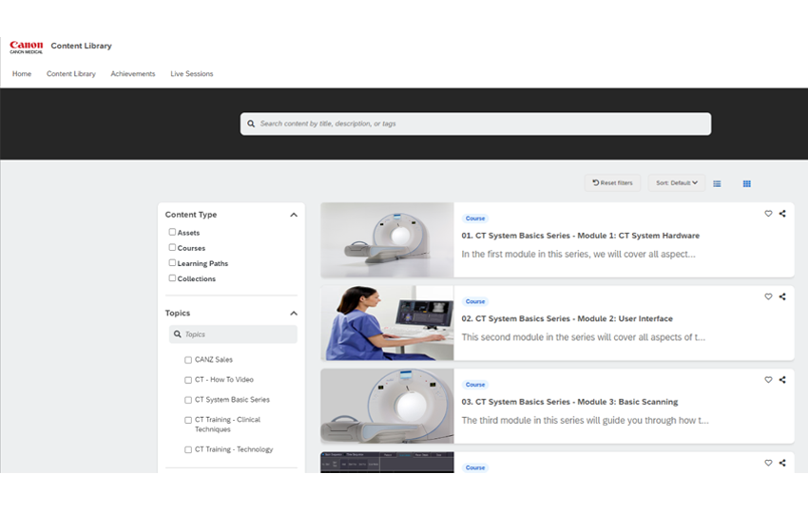Select the CANZ Sales topic checkbox

pos(188,360)
